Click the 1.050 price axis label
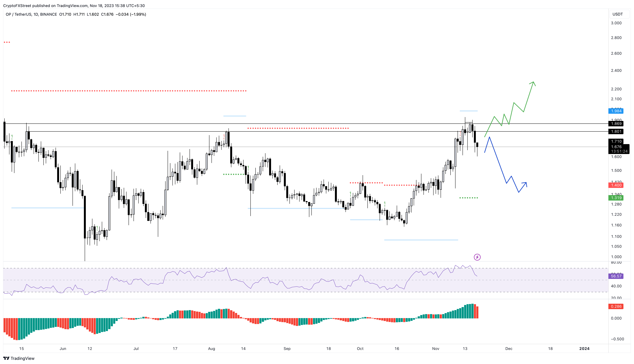Image resolution: width=634 pixels, height=364 pixels. (x=616, y=246)
